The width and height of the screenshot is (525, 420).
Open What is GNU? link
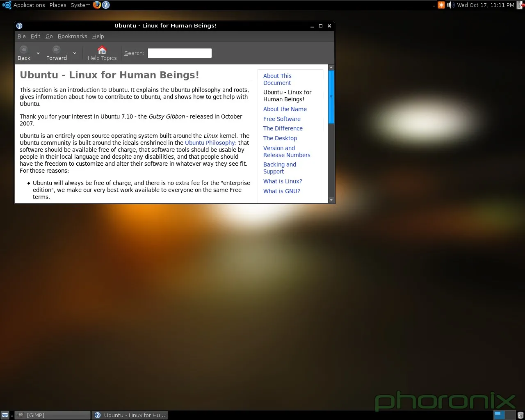coord(282,191)
